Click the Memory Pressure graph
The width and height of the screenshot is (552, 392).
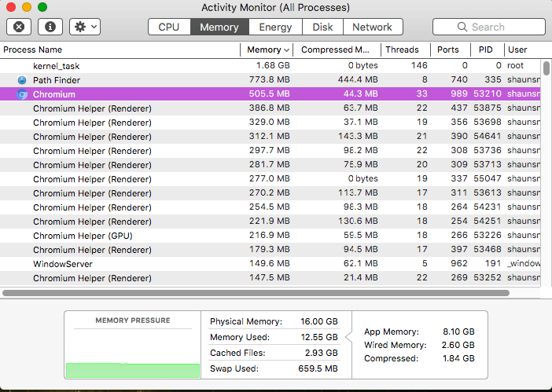133,354
